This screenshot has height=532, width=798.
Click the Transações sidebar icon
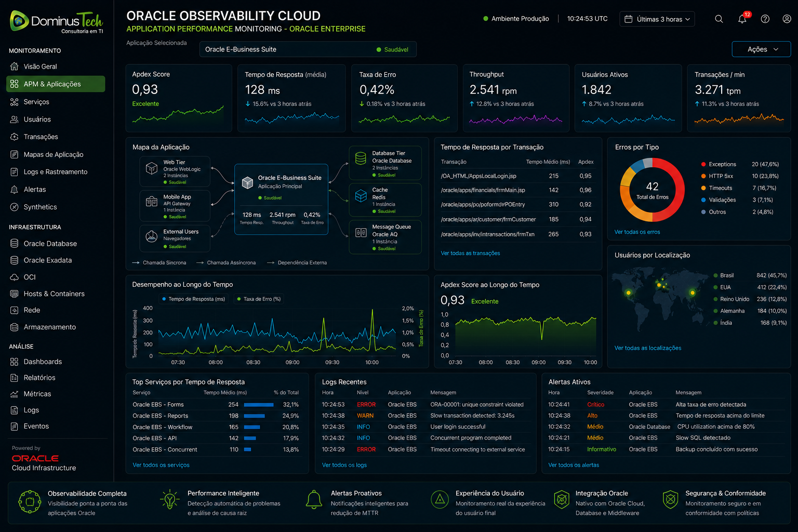(15, 137)
